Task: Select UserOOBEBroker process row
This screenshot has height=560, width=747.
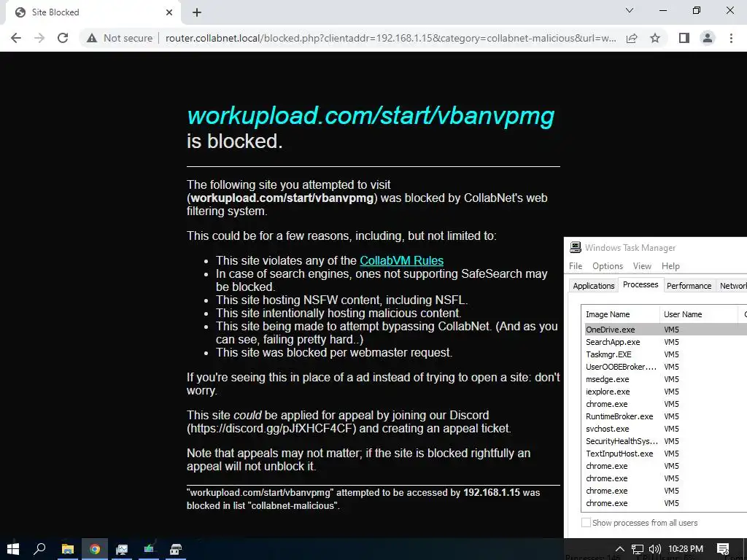Action: tap(665, 367)
